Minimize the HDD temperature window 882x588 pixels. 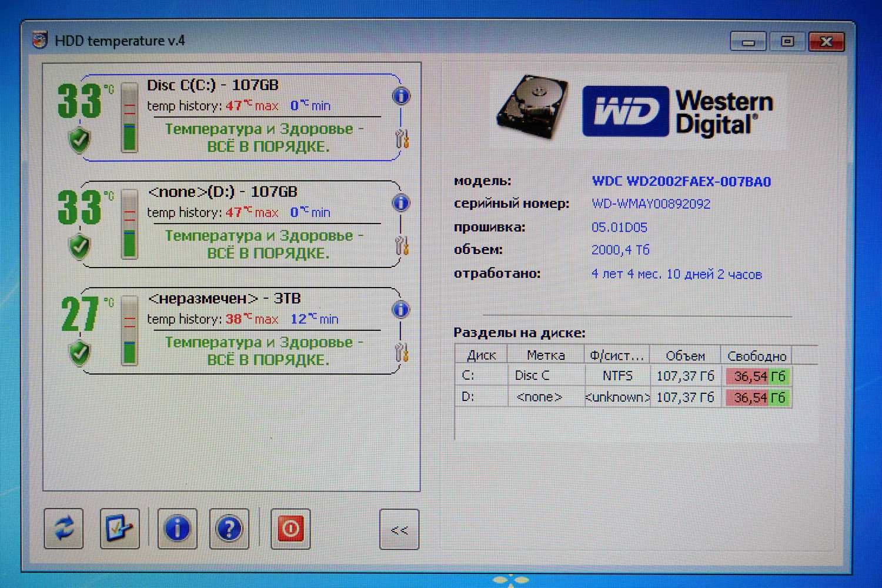(748, 42)
